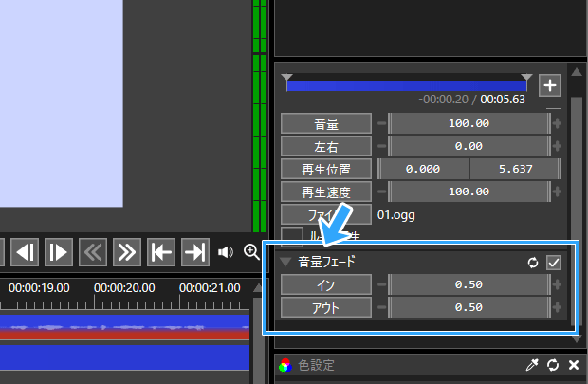Decrease 音量 with its minus button

(382, 123)
